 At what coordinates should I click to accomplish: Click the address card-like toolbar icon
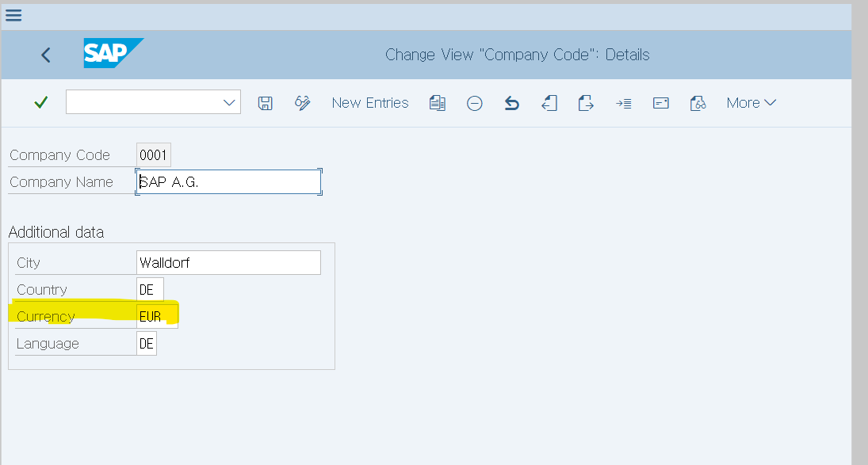pos(661,104)
